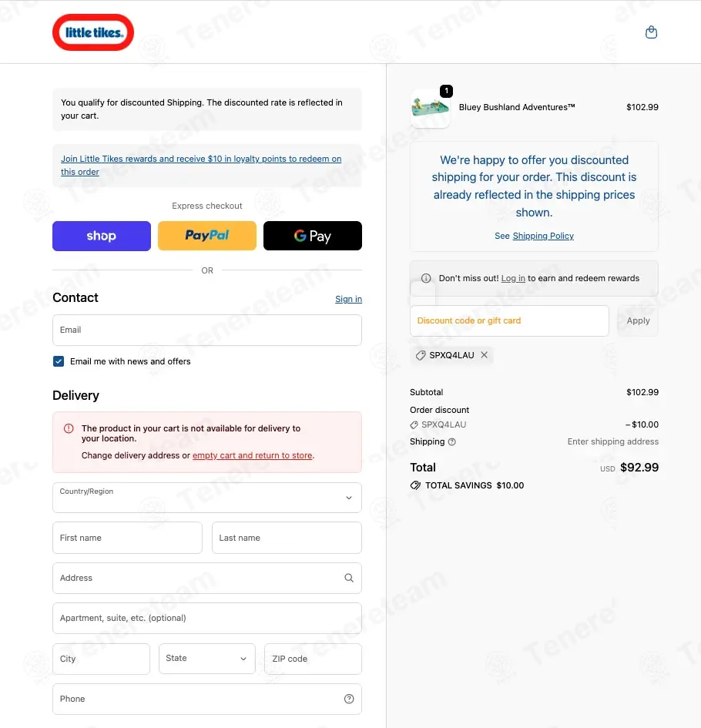
Task: Click the Email input field
Action: click(207, 330)
